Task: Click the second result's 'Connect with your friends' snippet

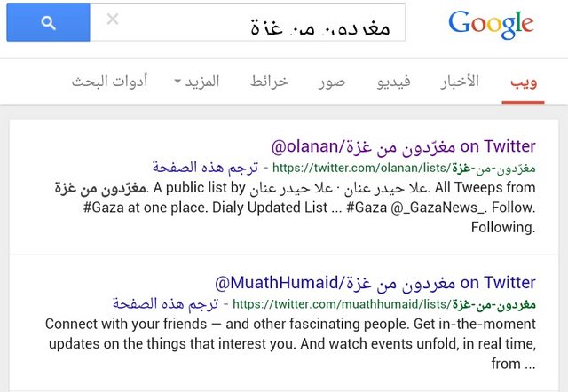Action: tap(290, 343)
